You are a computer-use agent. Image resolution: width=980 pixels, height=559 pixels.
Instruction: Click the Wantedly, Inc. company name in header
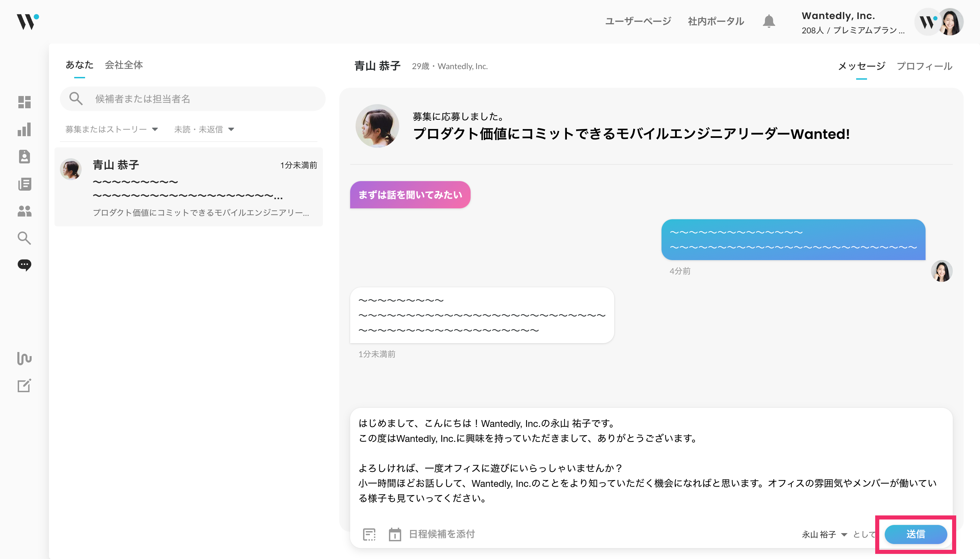point(838,16)
